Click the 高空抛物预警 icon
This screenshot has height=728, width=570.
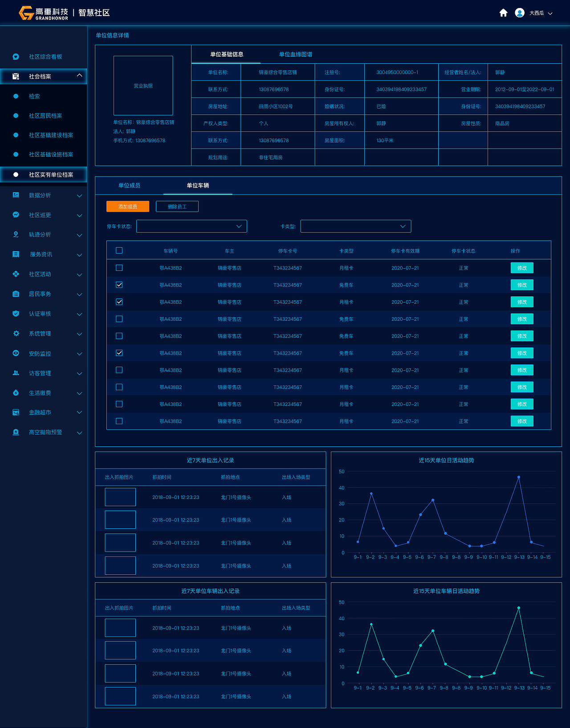pos(16,432)
